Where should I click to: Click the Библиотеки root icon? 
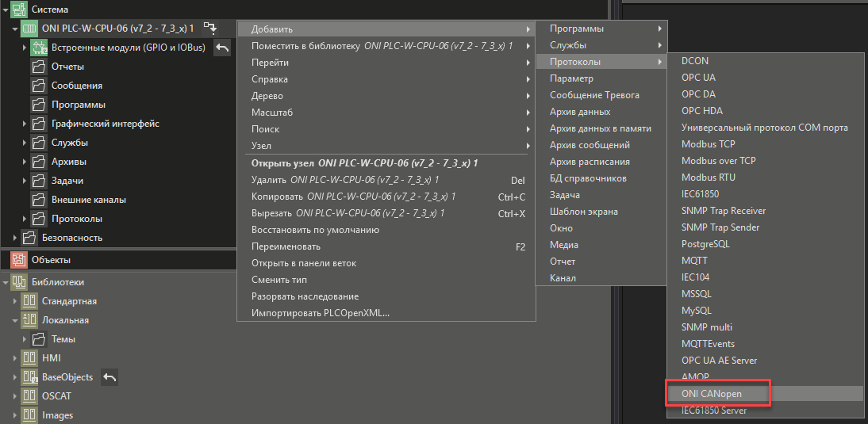(19, 282)
